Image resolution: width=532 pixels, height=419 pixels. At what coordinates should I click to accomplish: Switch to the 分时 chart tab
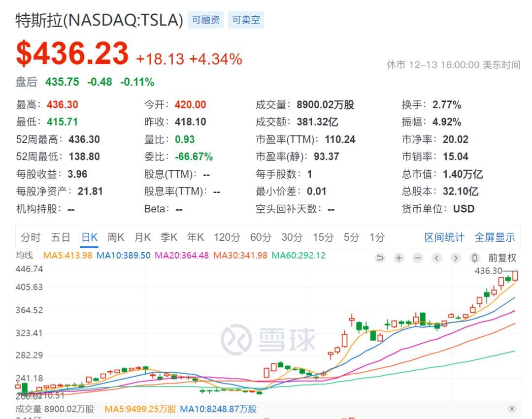tap(31, 237)
